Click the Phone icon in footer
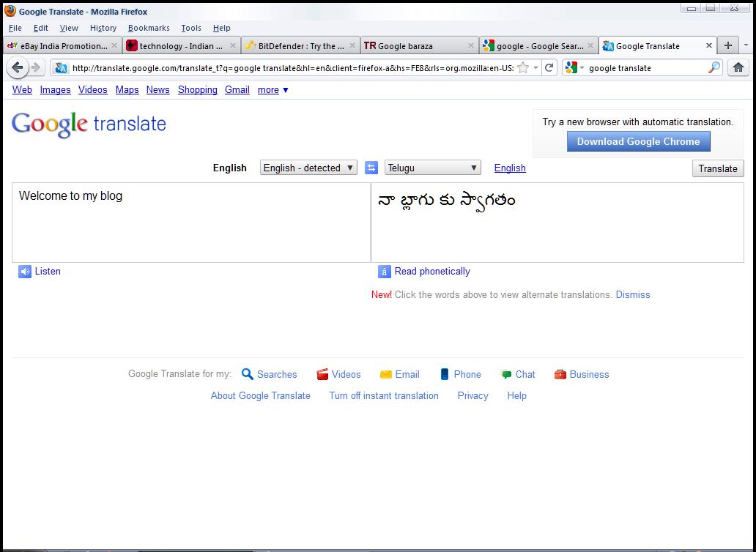Image resolution: width=756 pixels, height=552 pixels. pyautogui.click(x=445, y=374)
